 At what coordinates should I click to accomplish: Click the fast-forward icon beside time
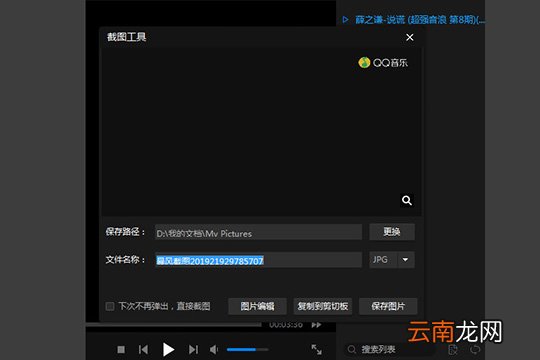tap(316, 325)
